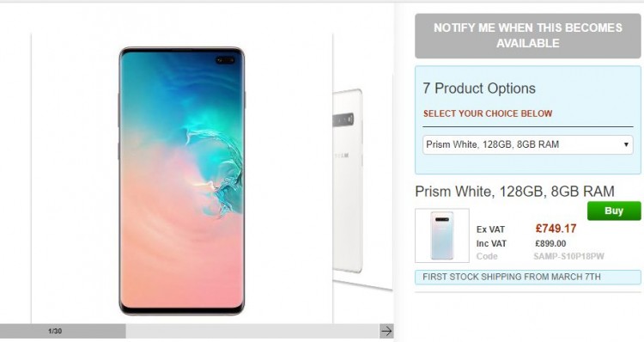Screen dimensions: 644x342
Task: Click the product code SAMP-S10P18PW
Action: pyautogui.click(x=568, y=256)
